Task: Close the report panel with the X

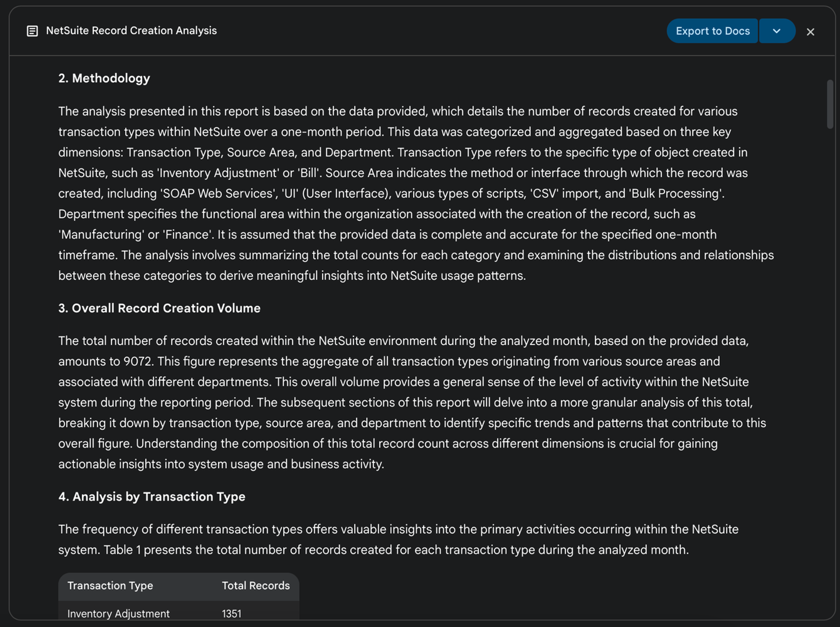Action: pos(810,32)
